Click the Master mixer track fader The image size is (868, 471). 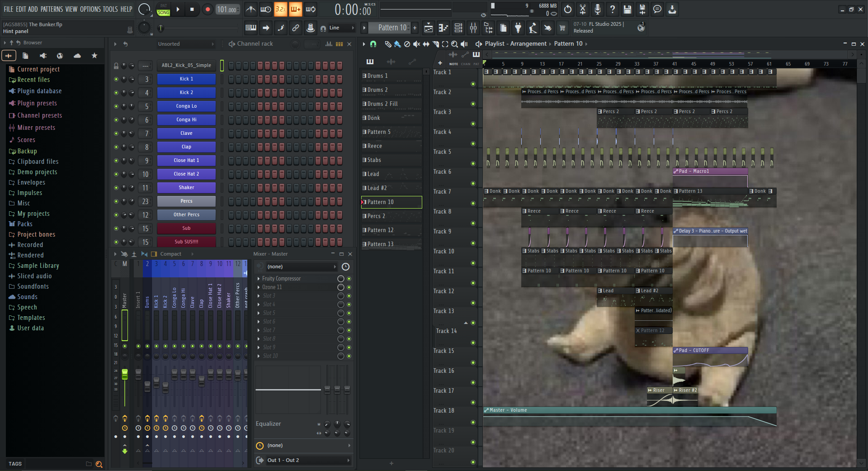pos(125,374)
